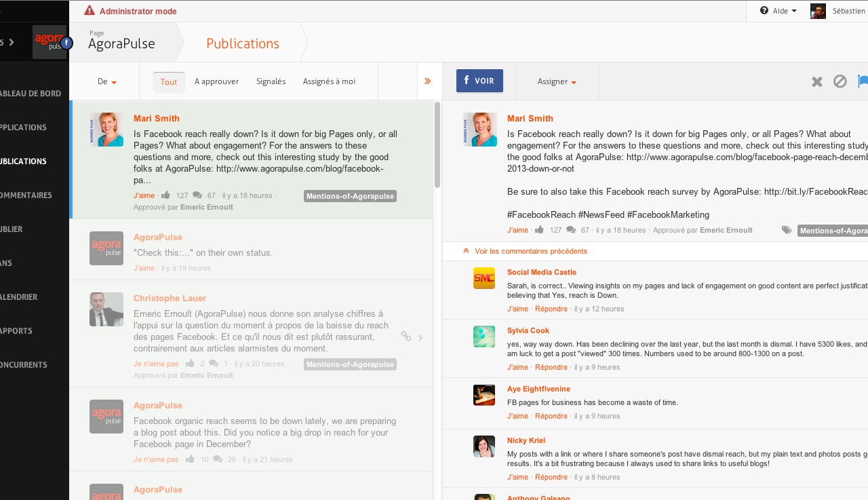Switch to the A approuver tab
This screenshot has width=868, height=500.
[x=216, y=81]
